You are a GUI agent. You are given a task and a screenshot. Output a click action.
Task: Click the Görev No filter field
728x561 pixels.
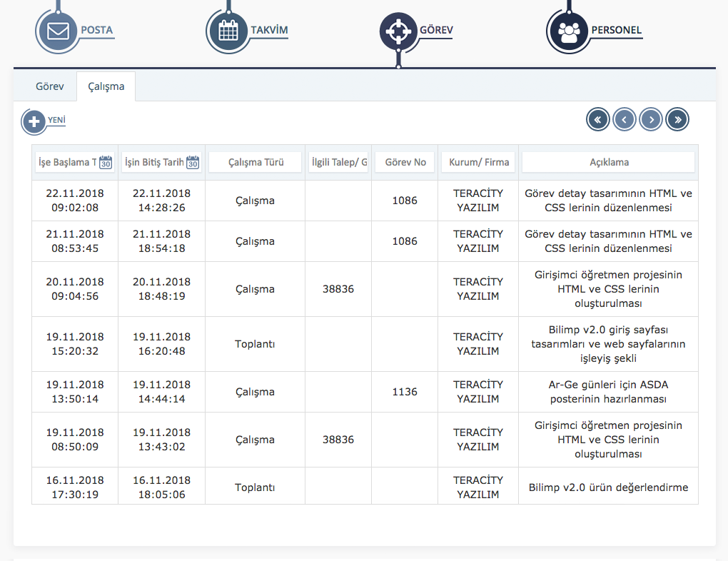tap(405, 162)
